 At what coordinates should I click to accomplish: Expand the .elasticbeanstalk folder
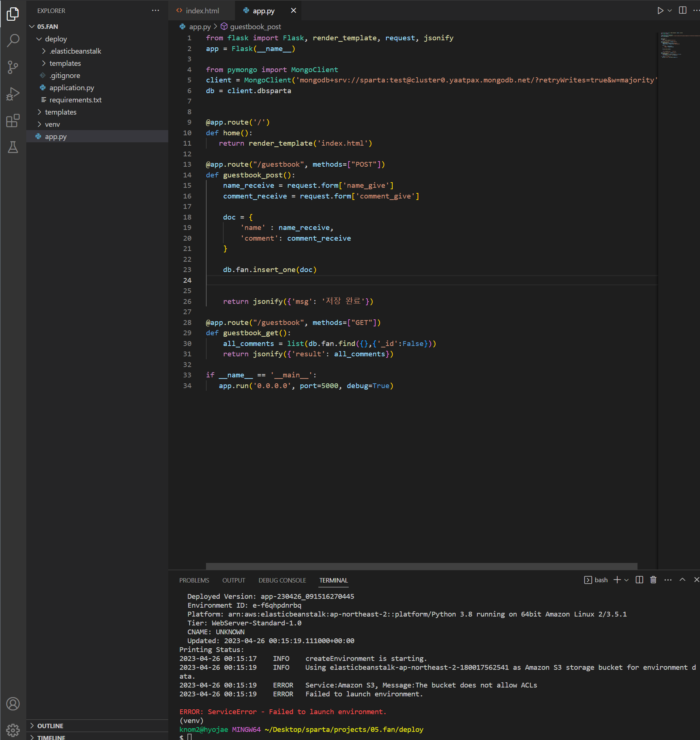(97, 51)
